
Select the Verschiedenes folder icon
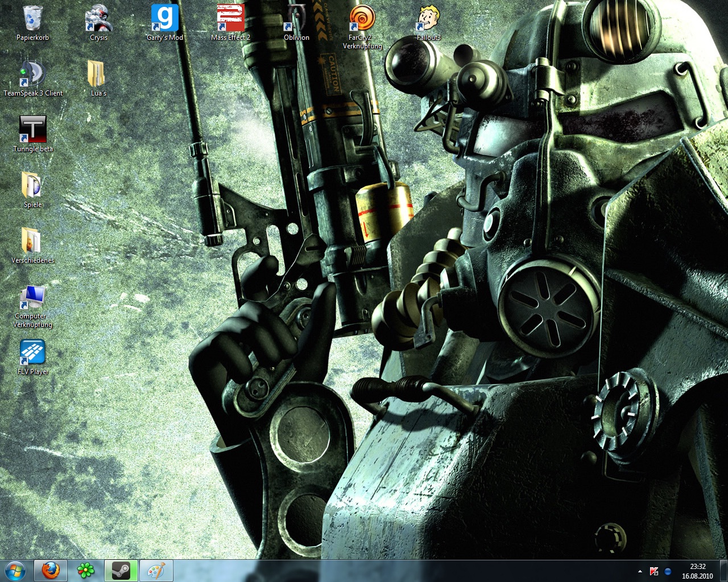(x=32, y=246)
